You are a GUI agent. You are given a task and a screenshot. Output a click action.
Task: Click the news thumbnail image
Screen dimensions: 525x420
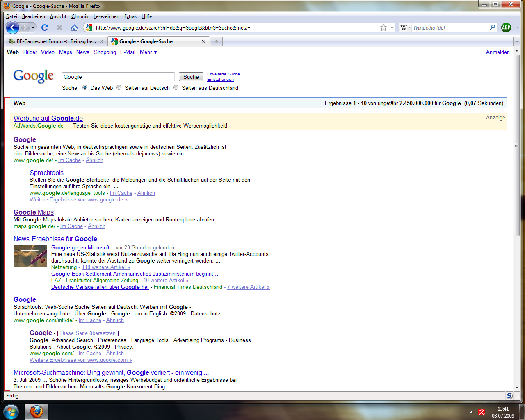tap(30, 256)
